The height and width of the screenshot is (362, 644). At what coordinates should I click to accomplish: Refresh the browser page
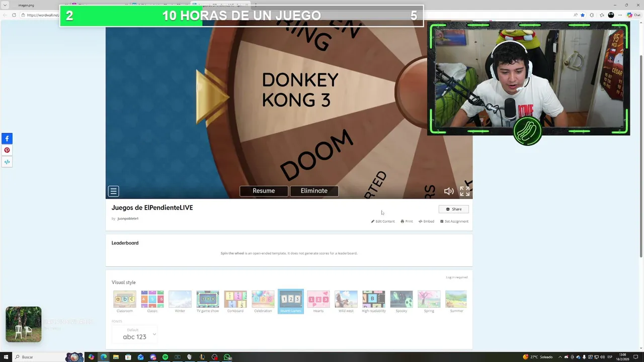14,15
